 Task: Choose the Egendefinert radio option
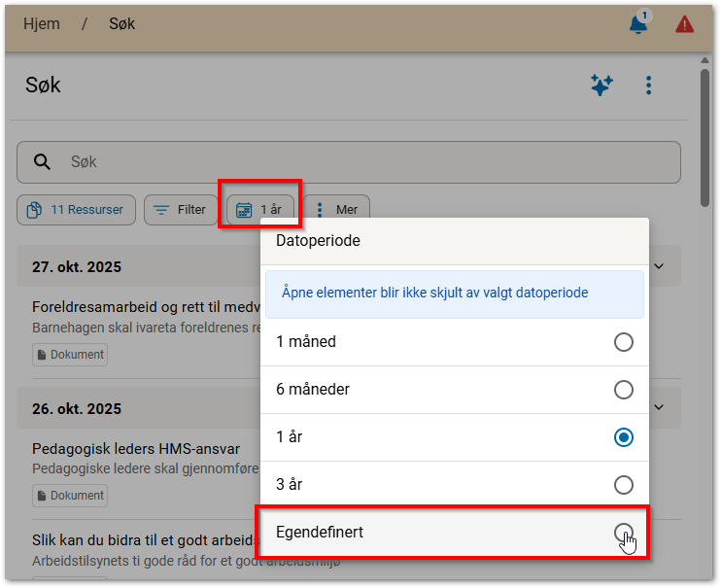(x=623, y=533)
